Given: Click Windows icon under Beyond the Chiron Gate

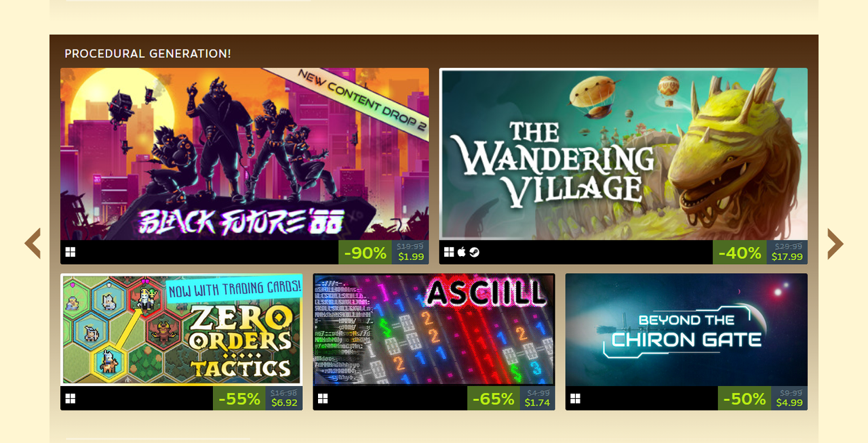Looking at the screenshot, I should point(575,398).
